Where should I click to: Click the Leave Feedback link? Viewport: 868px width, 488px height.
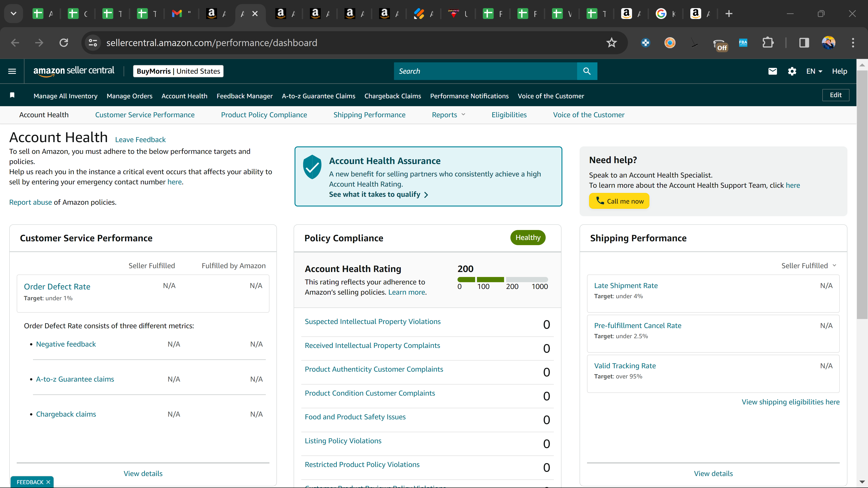[141, 139]
